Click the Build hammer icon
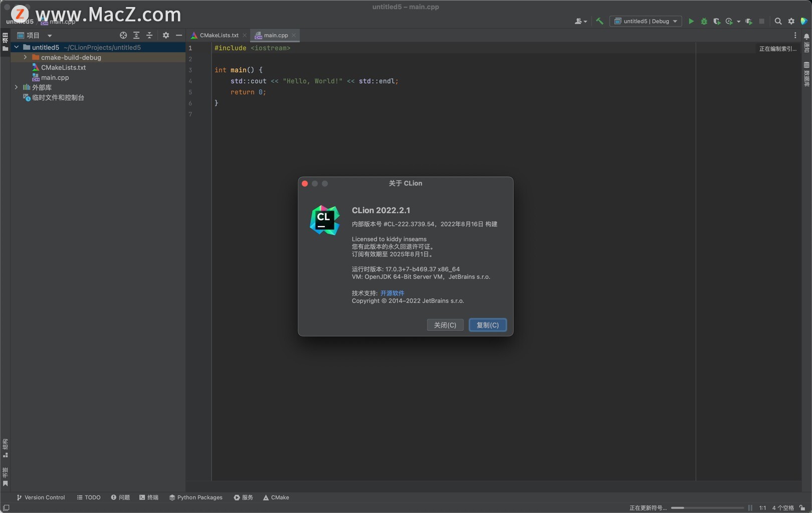The width and height of the screenshot is (812, 513). (x=599, y=21)
